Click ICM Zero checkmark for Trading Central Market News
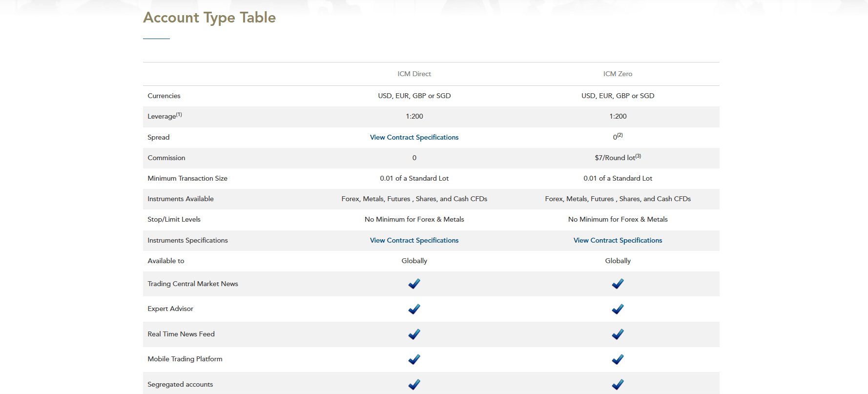Viewport: 868px width, 394px height. (618, 284)
